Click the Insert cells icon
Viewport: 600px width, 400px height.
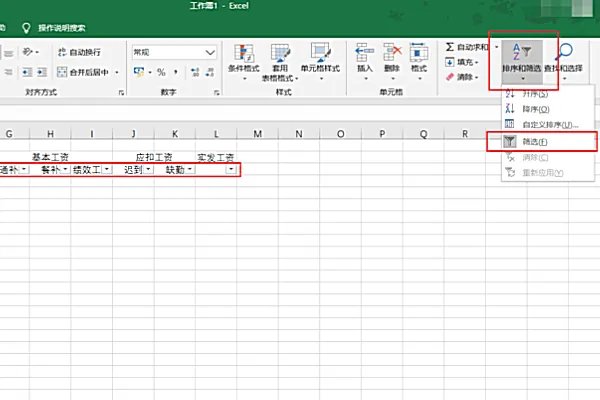[364, 57]
